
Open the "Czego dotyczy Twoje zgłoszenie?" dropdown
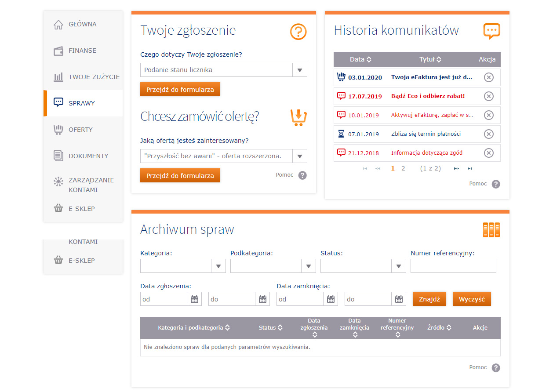click(299, 69)
